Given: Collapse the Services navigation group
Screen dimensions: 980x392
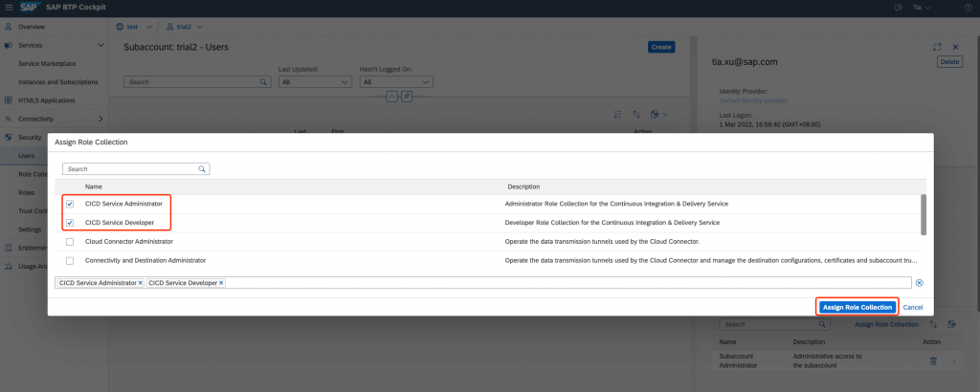Looking at the screenshot, I should [100, 46].
